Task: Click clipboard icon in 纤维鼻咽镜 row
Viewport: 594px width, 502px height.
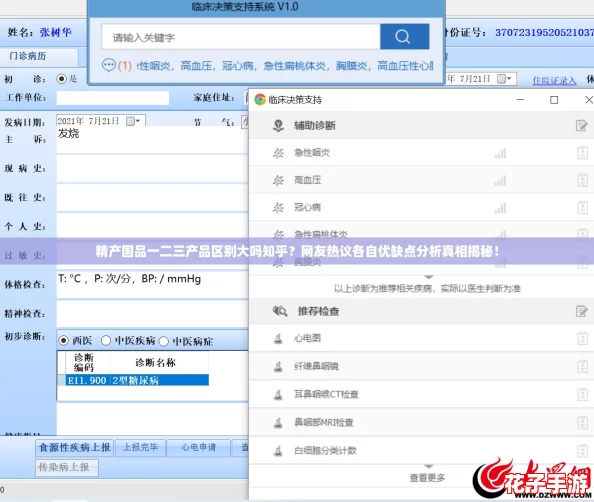Action: (x=582, y=366)
